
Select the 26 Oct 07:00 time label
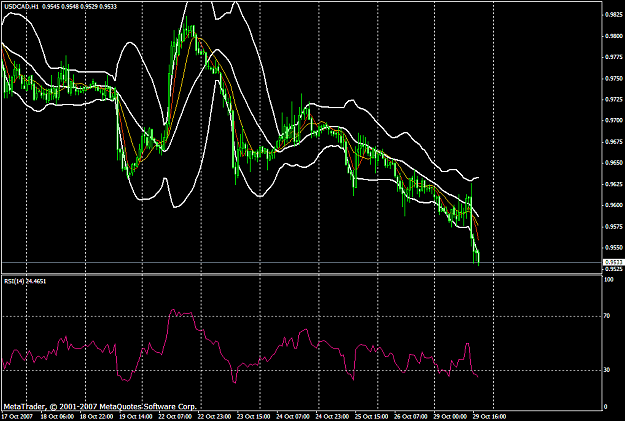pos(411,417)
